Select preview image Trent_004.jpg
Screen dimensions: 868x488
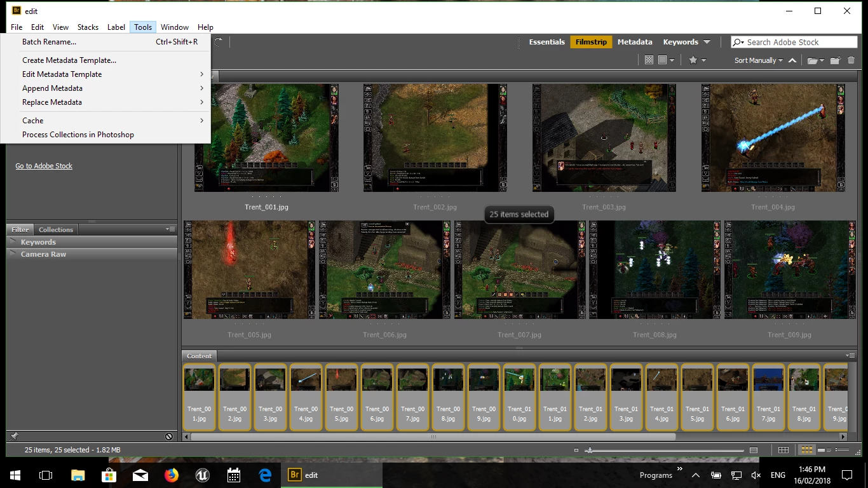773,138
